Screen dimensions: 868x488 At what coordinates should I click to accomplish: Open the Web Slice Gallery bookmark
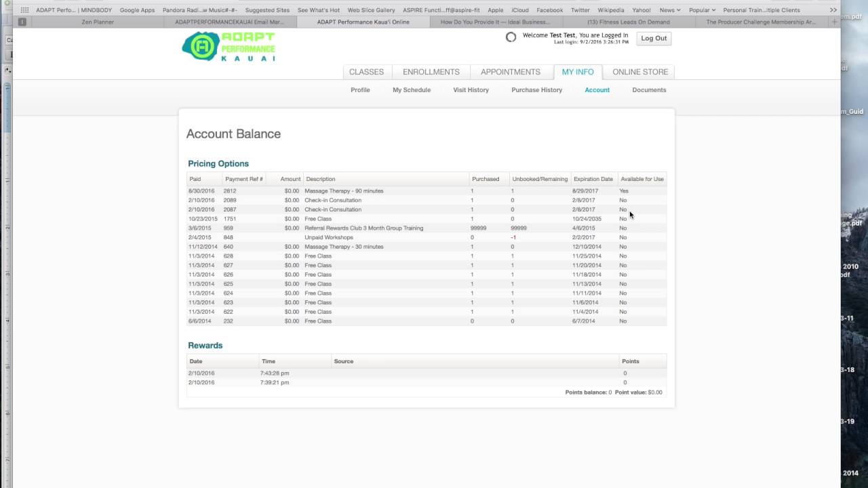tap(371, 10)
